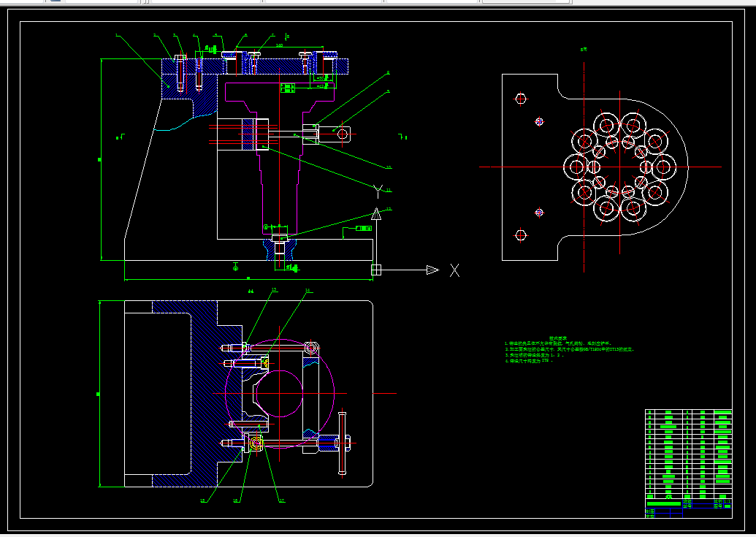Select part callout number 2
Screen dimensions: 756x537
(x=155, y=35)
